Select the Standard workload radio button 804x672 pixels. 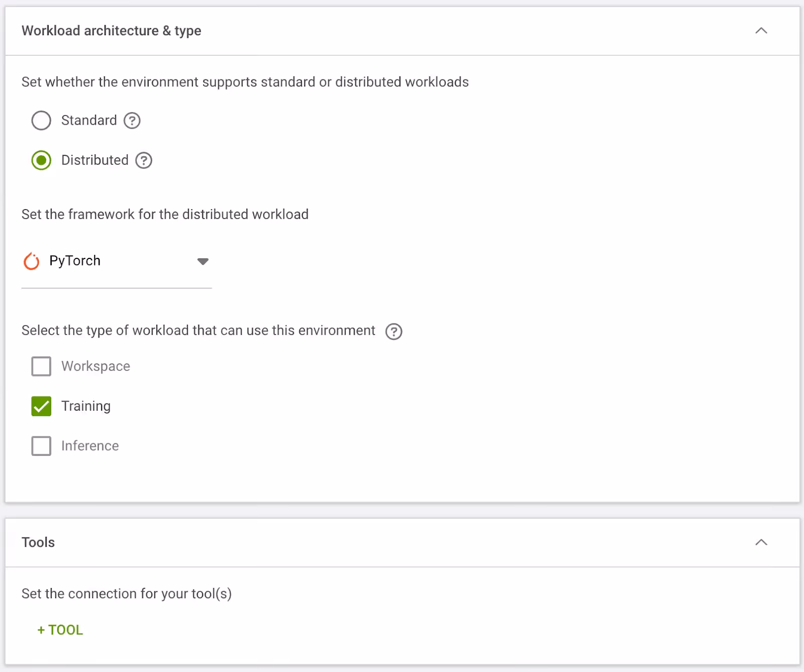(41, 121)
